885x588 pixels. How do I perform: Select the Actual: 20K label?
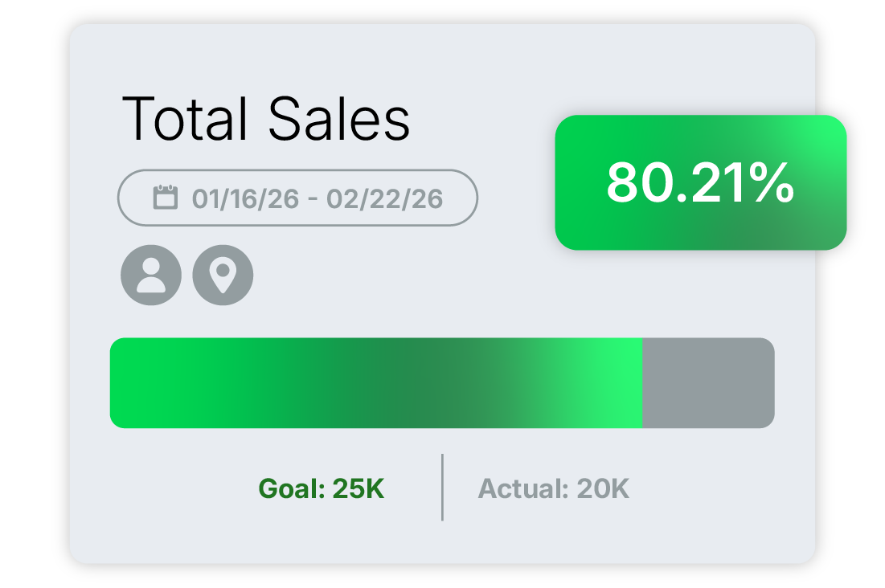[553, 488]
